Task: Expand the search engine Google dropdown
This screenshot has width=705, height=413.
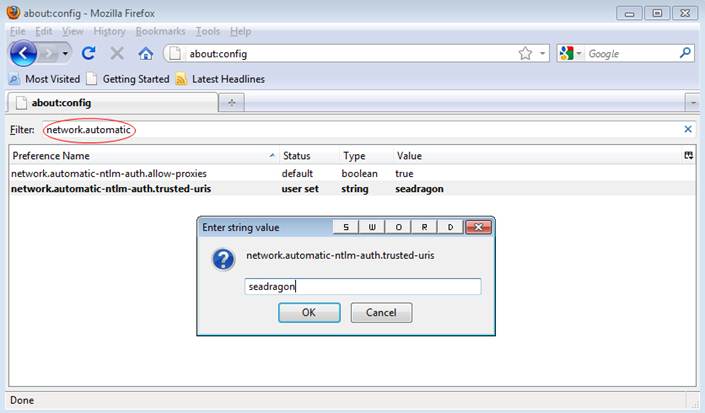Action: click(570, 53)
